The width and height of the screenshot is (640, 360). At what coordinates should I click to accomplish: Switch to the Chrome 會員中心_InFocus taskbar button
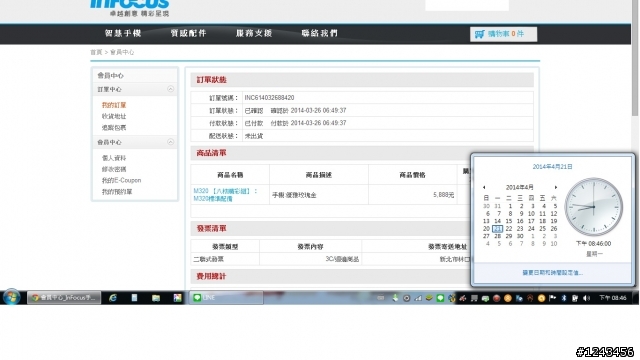[64, 298]
